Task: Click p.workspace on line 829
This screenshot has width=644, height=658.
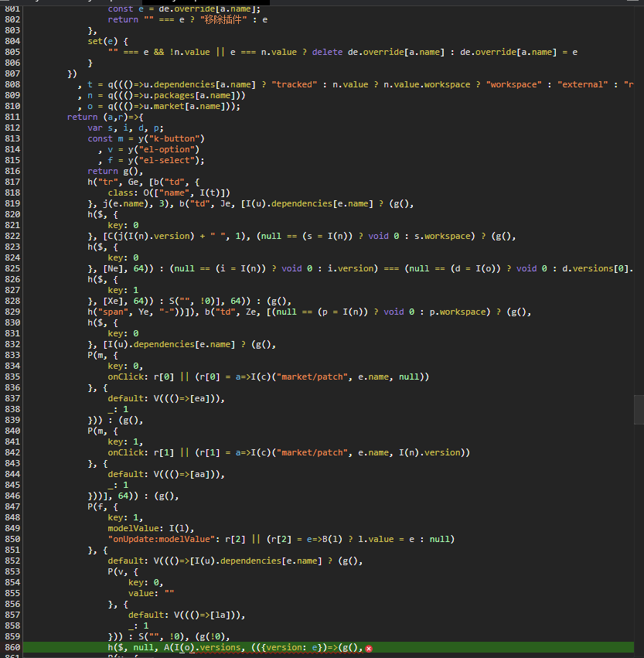Action: click(x=458, y=312)
